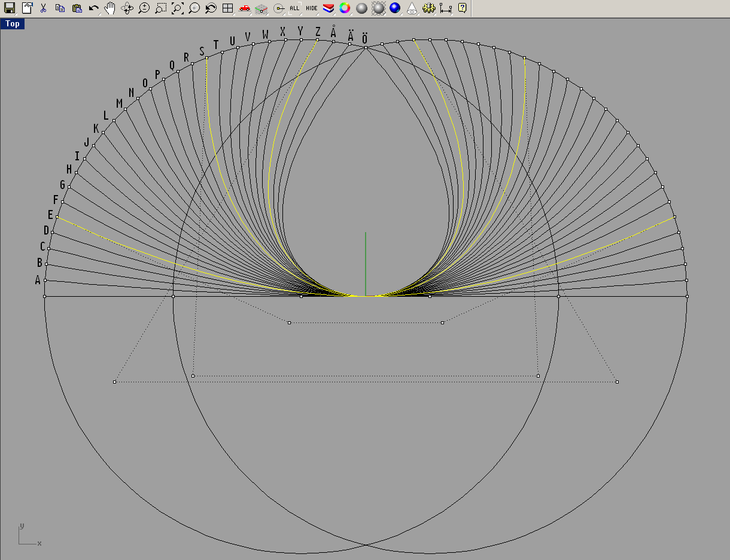Undo the last command
The height and width of the screenshot is (560, 730).
pos(93,8)
